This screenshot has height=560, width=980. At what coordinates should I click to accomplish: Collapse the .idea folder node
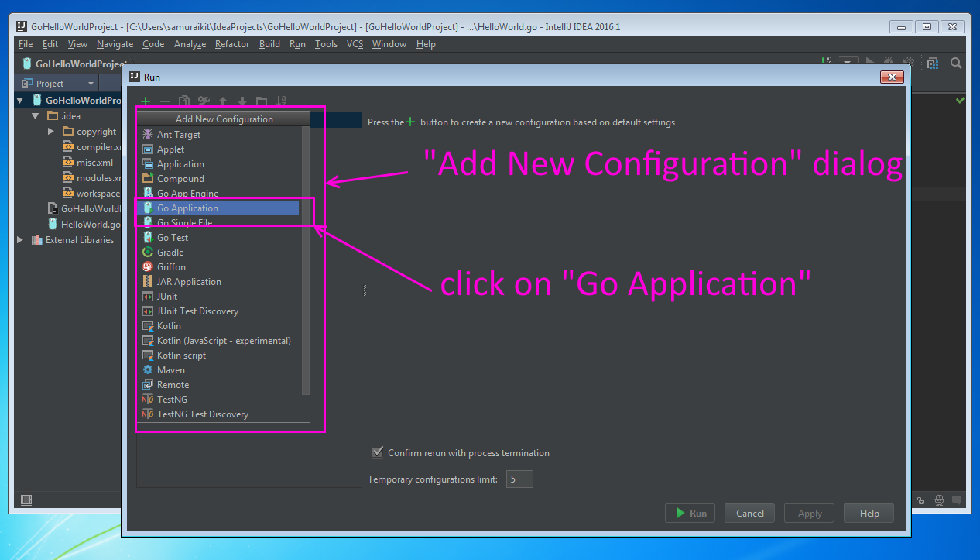pyautogui.click(x=36, y=116)
